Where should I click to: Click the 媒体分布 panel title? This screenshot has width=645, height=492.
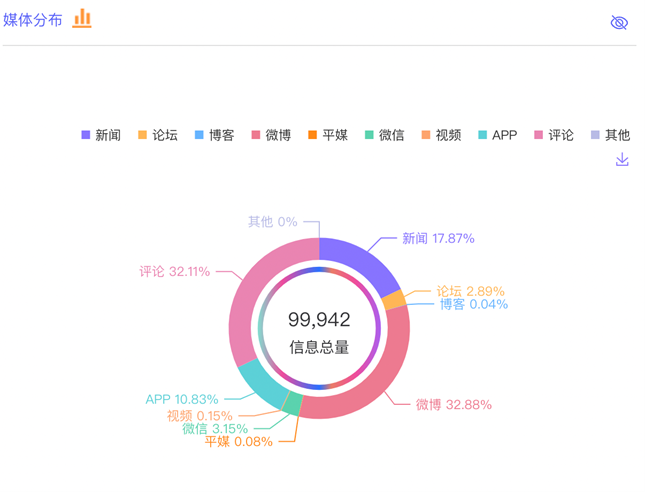point(33,20)
